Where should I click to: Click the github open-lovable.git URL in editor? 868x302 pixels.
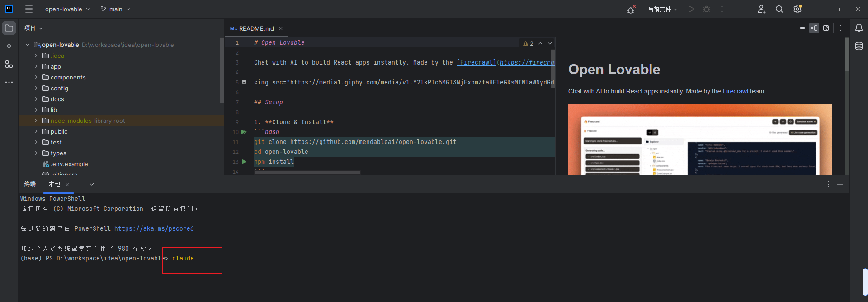pyautogui.click(x=373, y=142)
